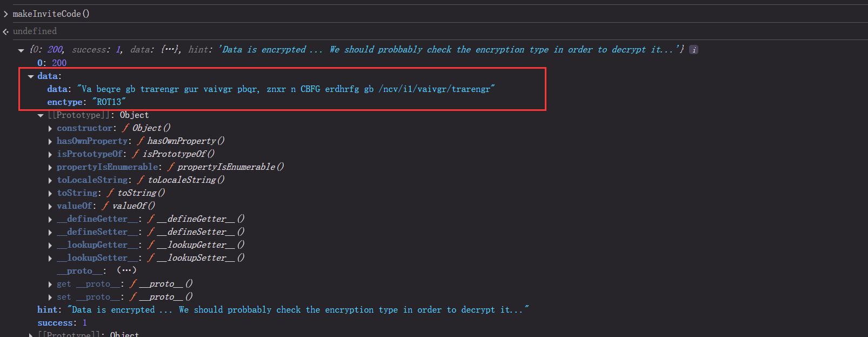Expand the hasOwnProperty function entry
This screenshot has height=337, width=868.
pyautogui.click(x=50, y=141)
